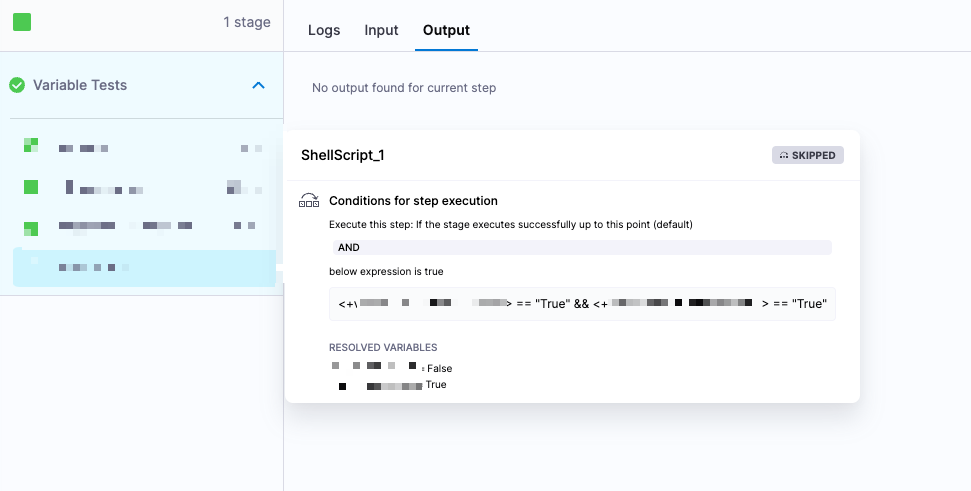This screenshot has width=971, height=491.
Task: Click the green pipeline status square icon
Action: [21, 22]
